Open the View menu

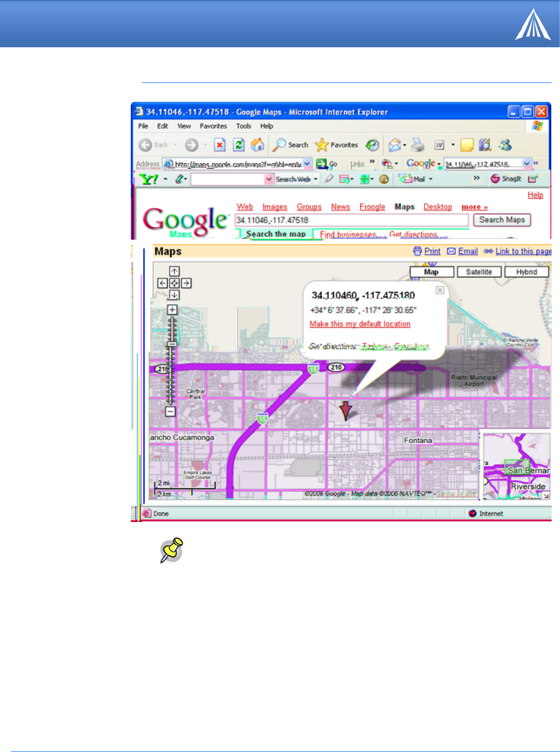click(x=184, y=126)
